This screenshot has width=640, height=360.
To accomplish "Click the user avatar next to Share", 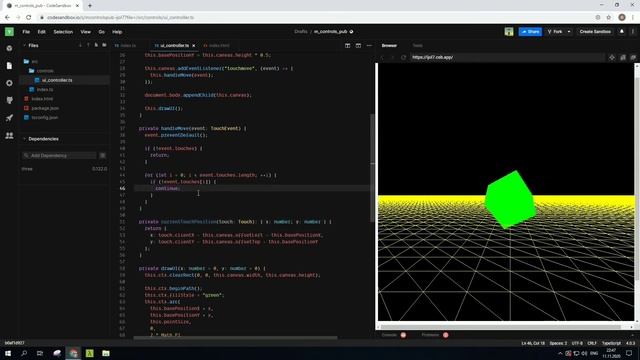I will 509,31.
